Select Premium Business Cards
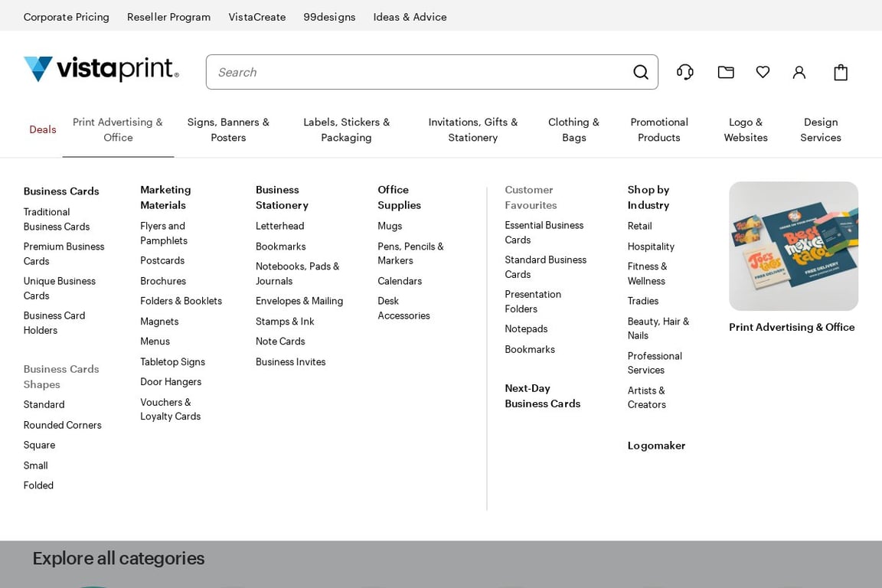This screenshot has width=882, height=588. (x=64, y=253)
